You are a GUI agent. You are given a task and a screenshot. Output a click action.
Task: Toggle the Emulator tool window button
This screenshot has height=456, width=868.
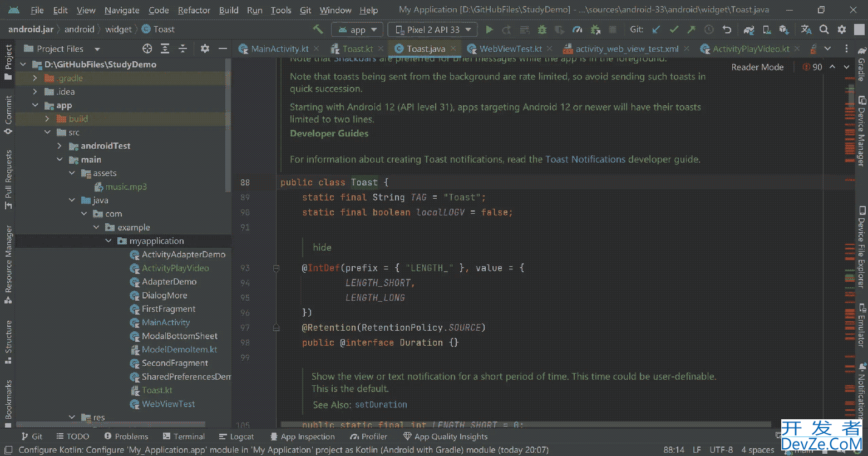point(861,325)
